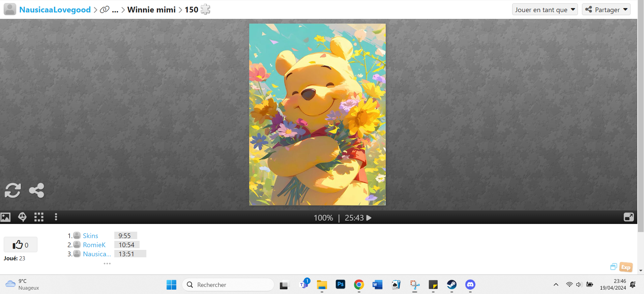Click the Winnie mimi puzzle title
Viewport: 644px width, 294px height.
(x=151, y=10)
